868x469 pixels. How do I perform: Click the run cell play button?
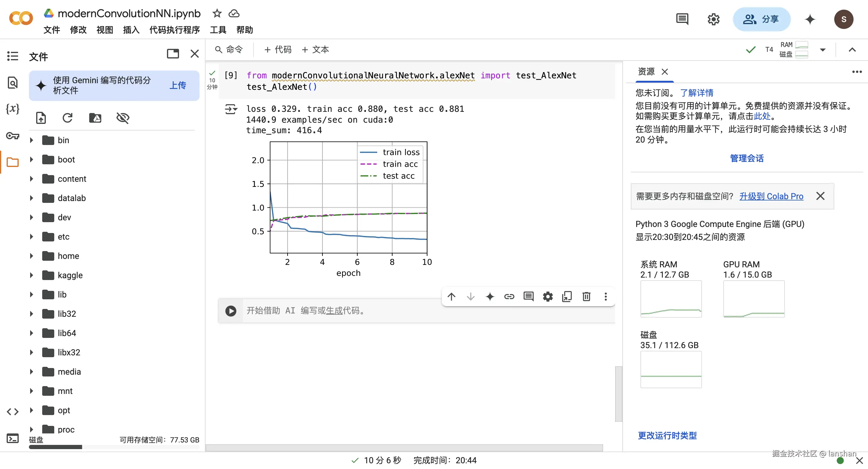tap(231, 311)
